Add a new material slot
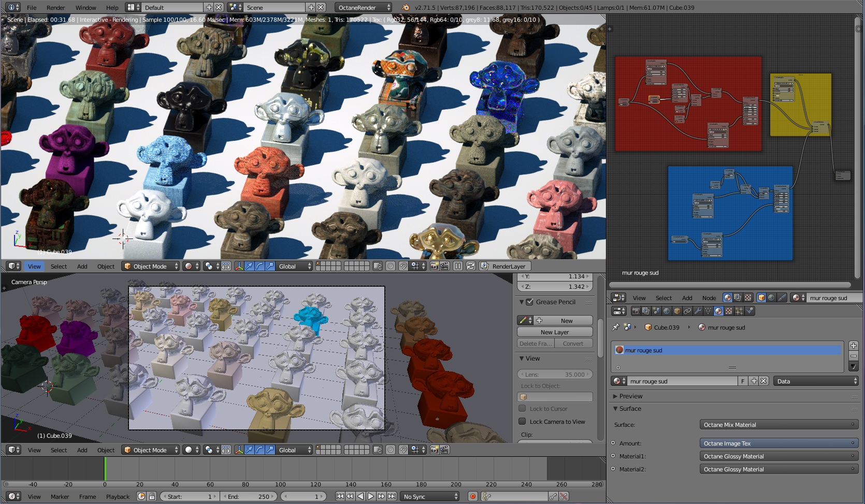 854,346
